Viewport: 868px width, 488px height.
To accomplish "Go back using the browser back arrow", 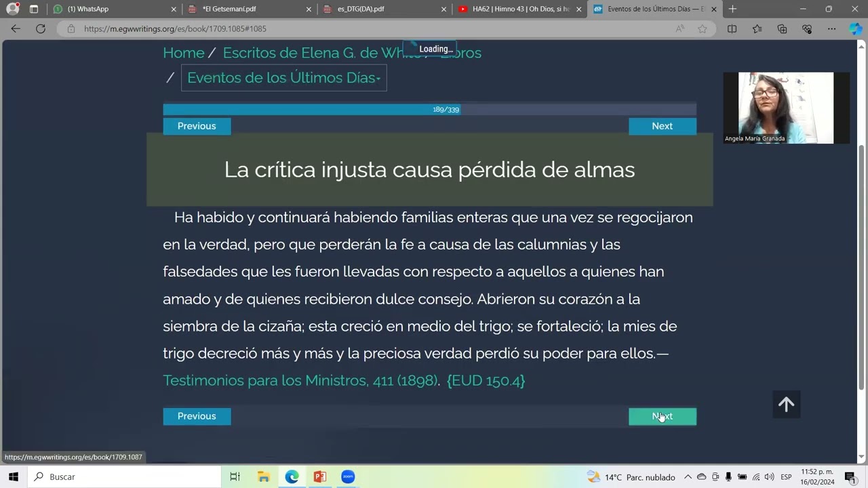I will [x=16, y=28].
